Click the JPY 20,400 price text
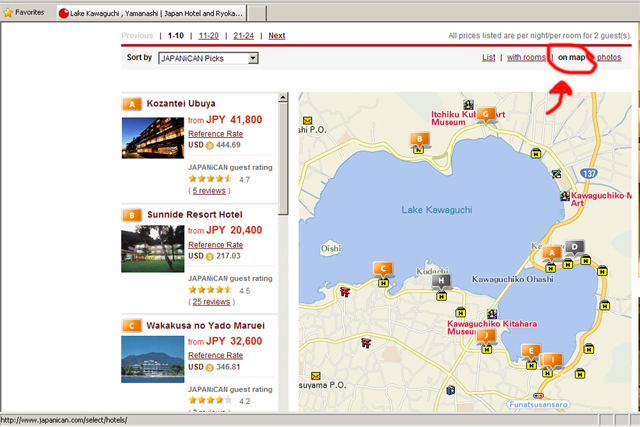This screenshot has width=640, height=427. point(234,230)
